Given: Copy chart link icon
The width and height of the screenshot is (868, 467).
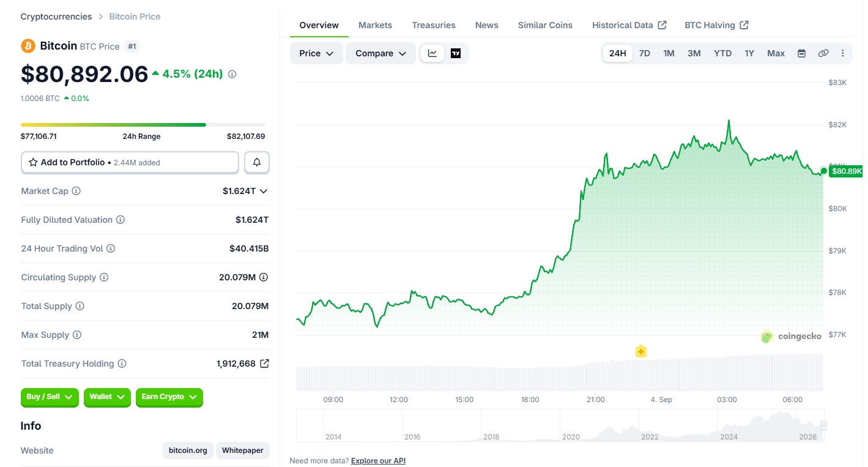Looking at the screenshot, I should 823,53.
